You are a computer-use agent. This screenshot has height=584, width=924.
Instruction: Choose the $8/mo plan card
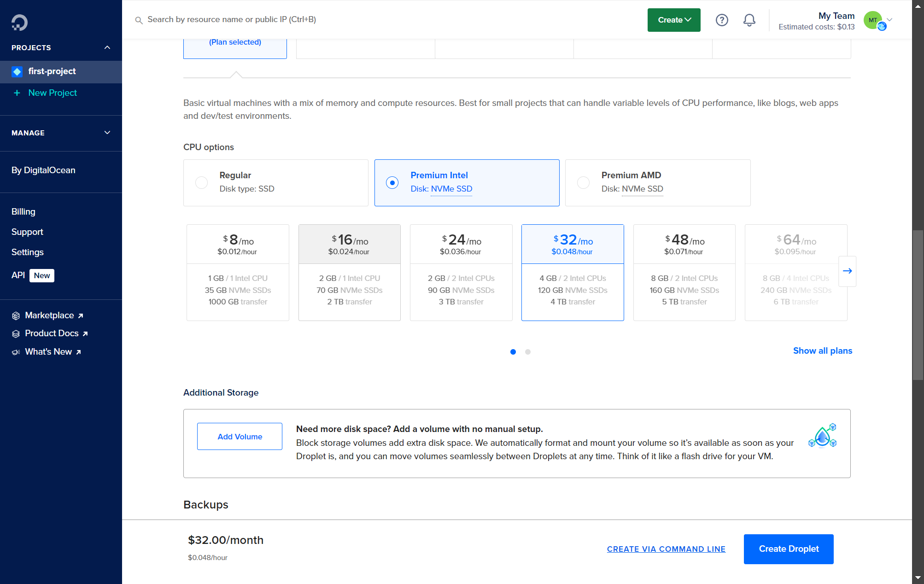(x=238, y=272)
